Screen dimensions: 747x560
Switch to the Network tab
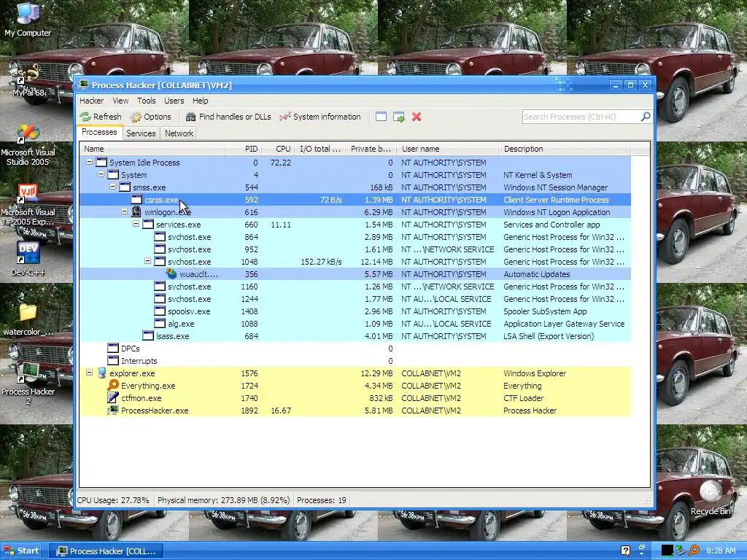point(179,133)
